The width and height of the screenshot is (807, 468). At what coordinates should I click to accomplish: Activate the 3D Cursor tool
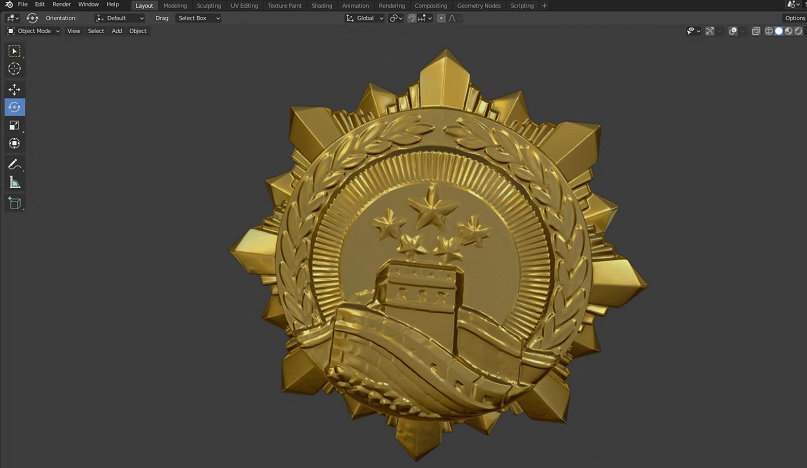click(x=14, y=68)
